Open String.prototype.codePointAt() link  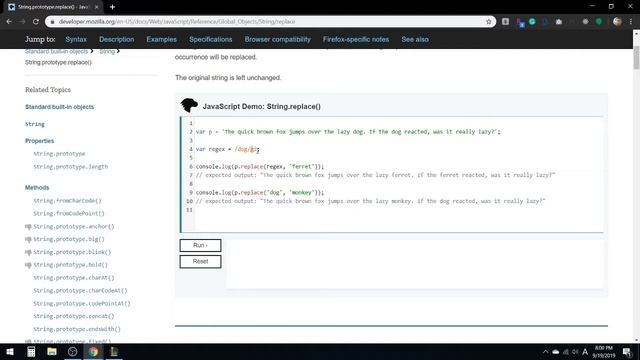[82, 304]
